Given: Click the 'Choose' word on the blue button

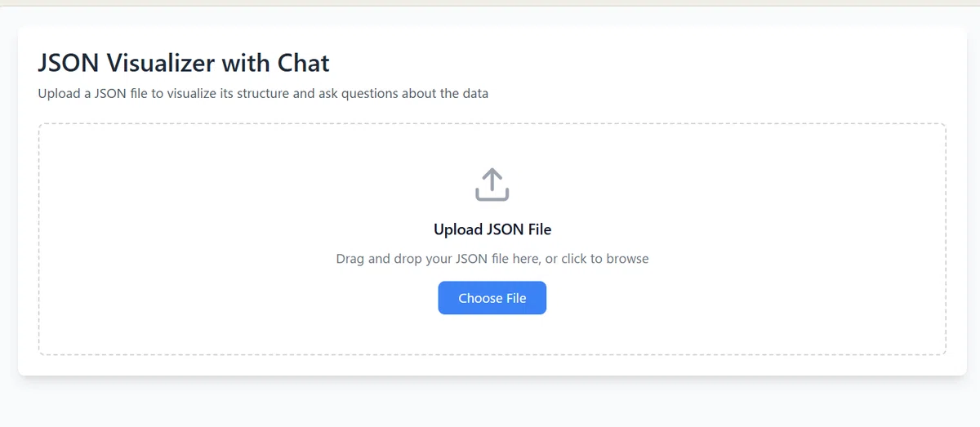Looking at the screenshot, I should [x=480, y=298].
